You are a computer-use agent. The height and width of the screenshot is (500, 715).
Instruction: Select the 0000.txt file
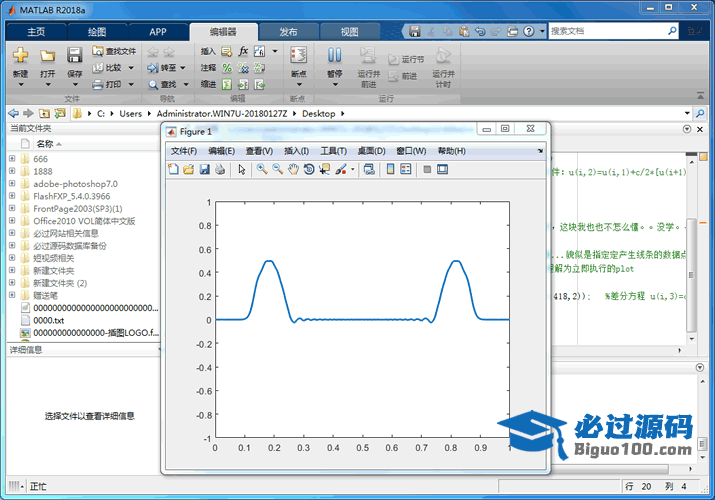48,320
